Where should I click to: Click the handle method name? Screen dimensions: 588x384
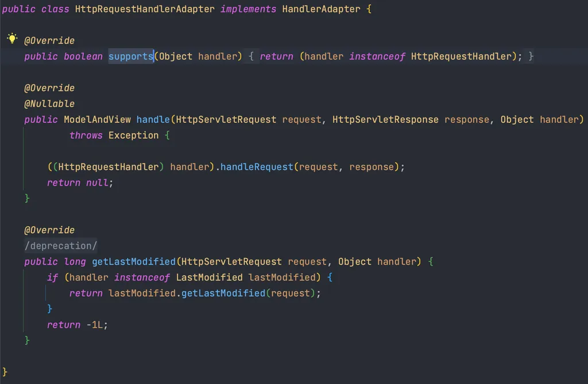point(153,119)
